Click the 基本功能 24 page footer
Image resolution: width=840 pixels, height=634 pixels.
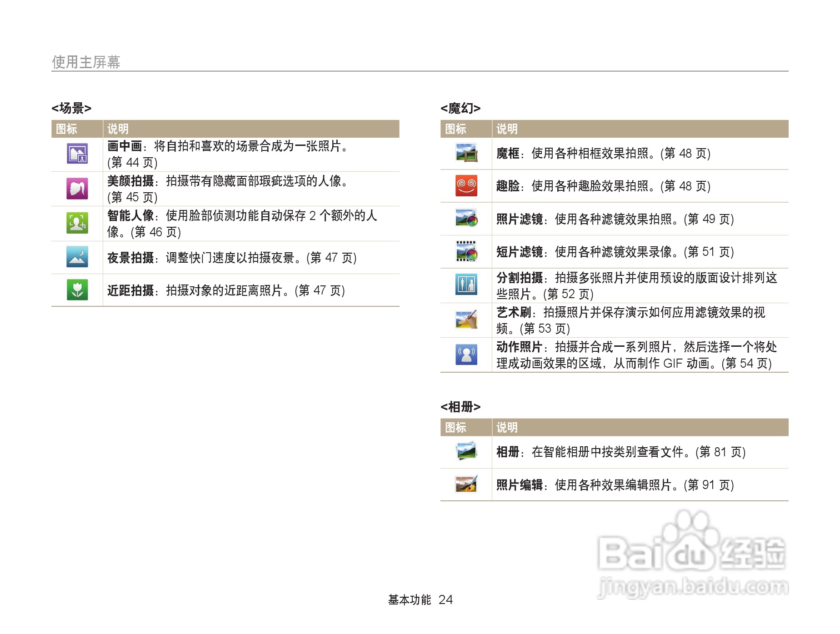pyautogui.click(x=420, y=600)
